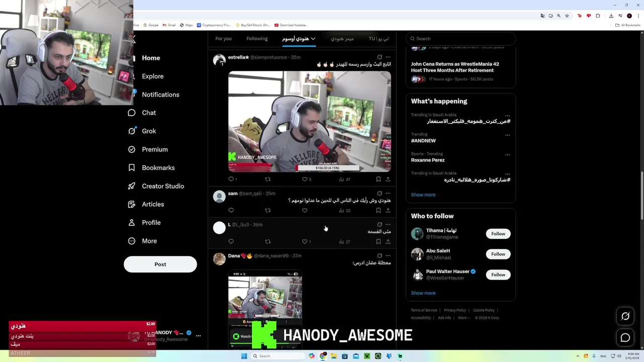
Task: Repost the sam post
Action: point(268,210)
